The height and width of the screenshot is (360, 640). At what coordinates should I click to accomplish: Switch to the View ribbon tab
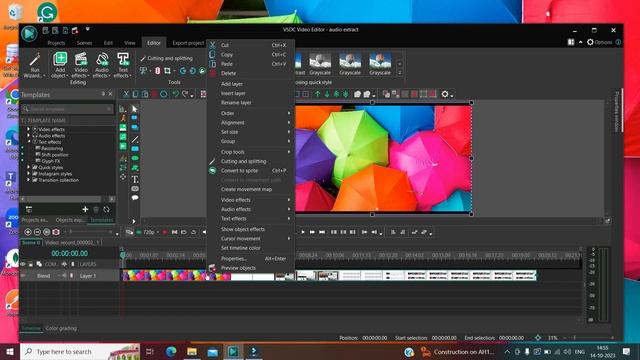tap(129, 43)
